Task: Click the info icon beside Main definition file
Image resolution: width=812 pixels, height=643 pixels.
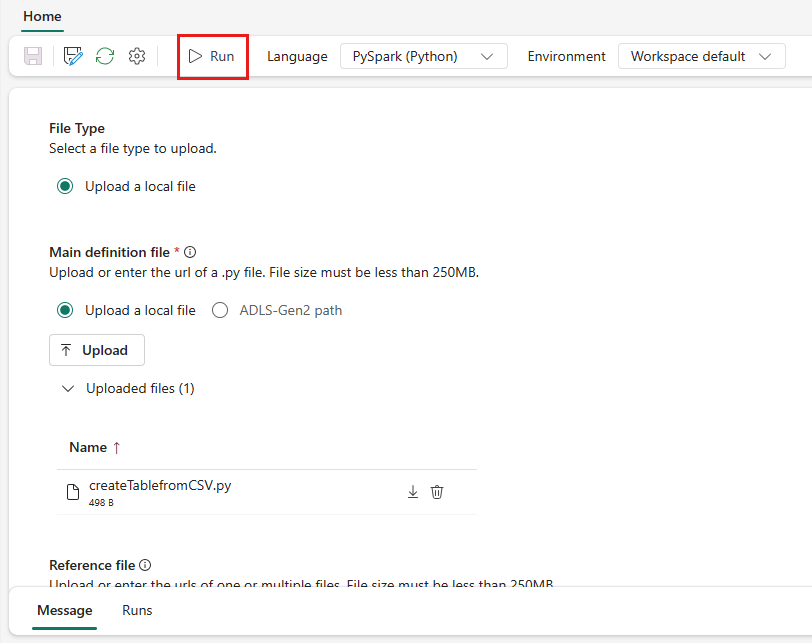Action: (190, 252)
